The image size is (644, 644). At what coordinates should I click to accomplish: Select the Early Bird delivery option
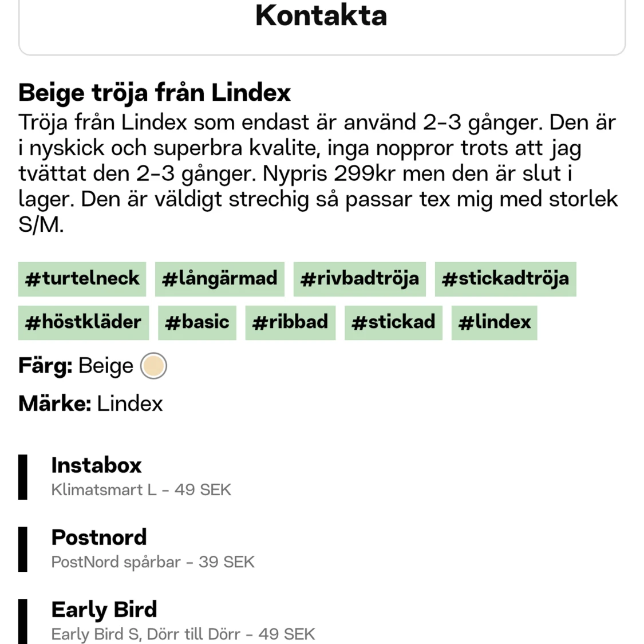pyautogui.click(x=104, y=610)
